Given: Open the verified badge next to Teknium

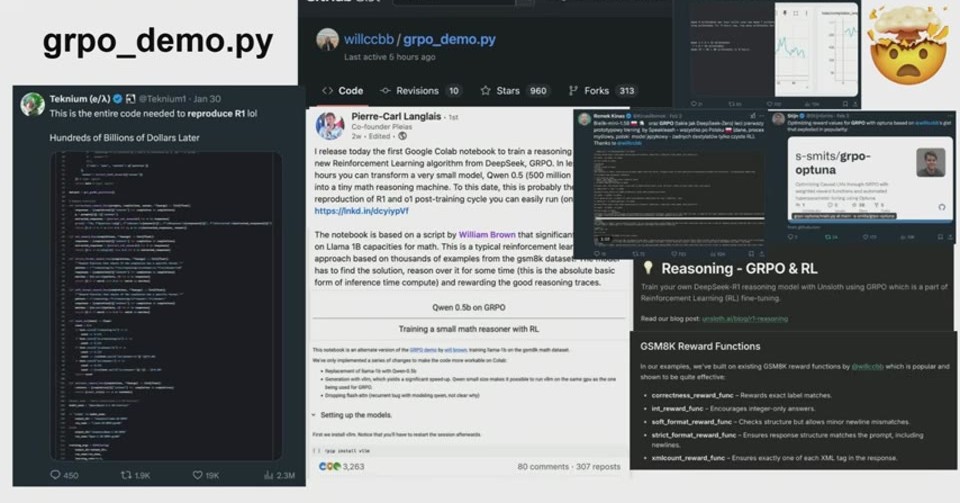Looking at the screenshot, I should [x=118, y=99].
